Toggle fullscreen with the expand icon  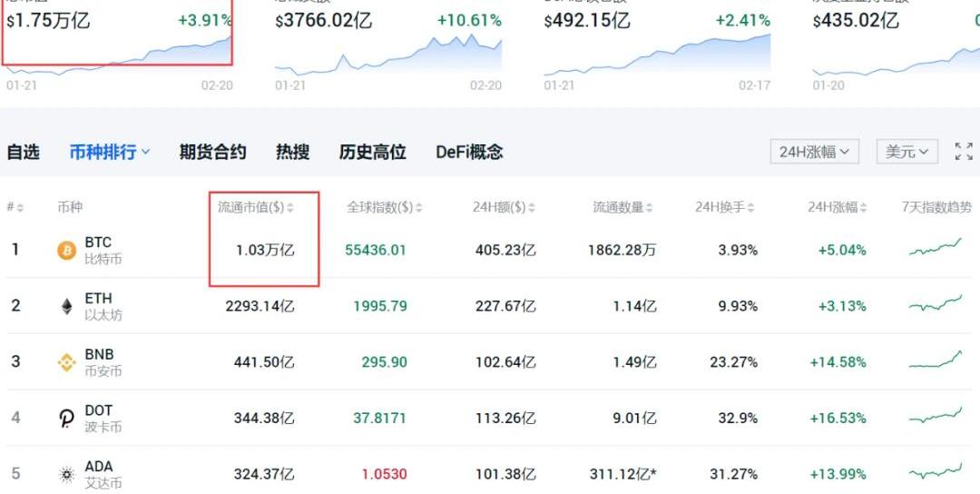[x=964, y=152]
